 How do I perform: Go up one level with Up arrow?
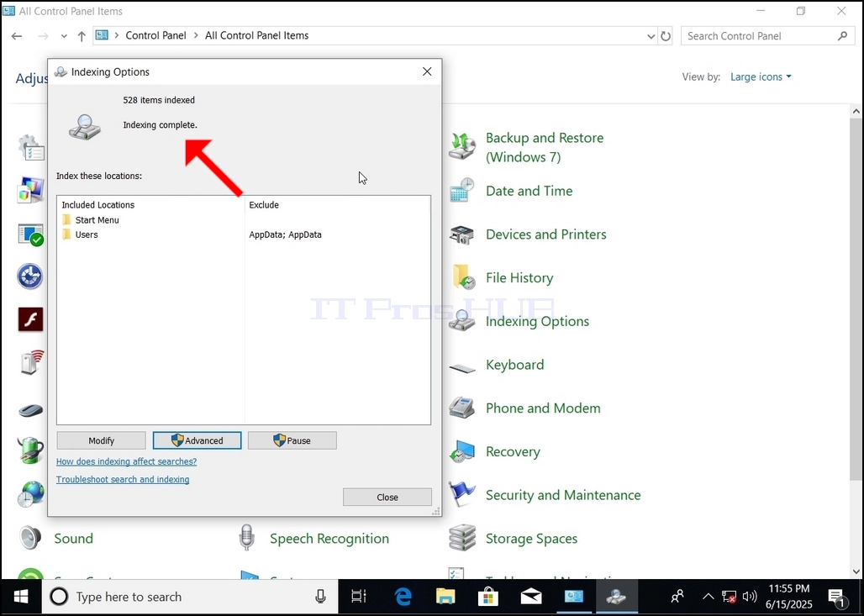coord(82,36)
